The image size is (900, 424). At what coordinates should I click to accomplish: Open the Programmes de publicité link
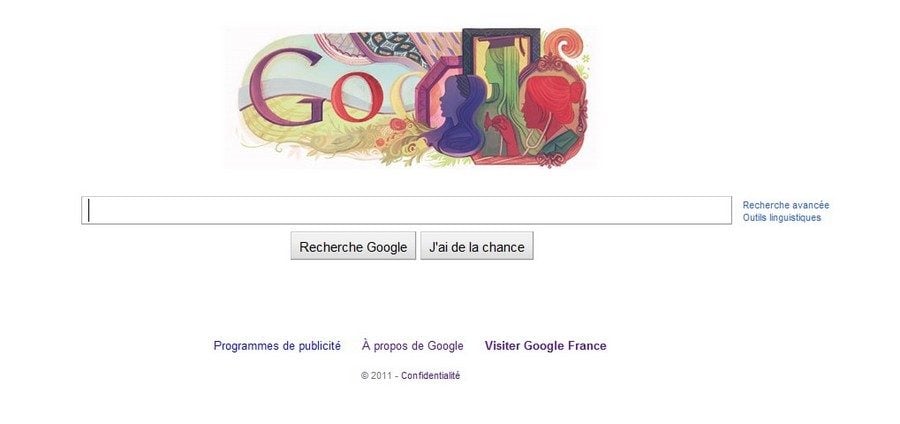point(277,345)
